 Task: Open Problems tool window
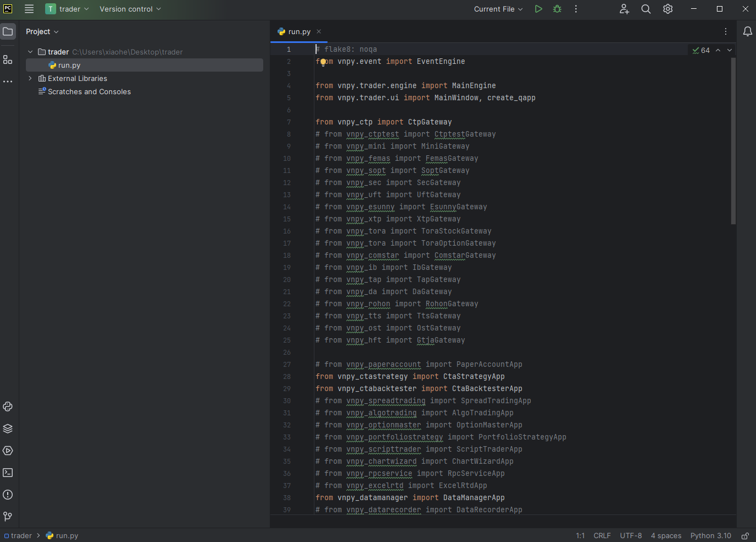click(8, 495)
